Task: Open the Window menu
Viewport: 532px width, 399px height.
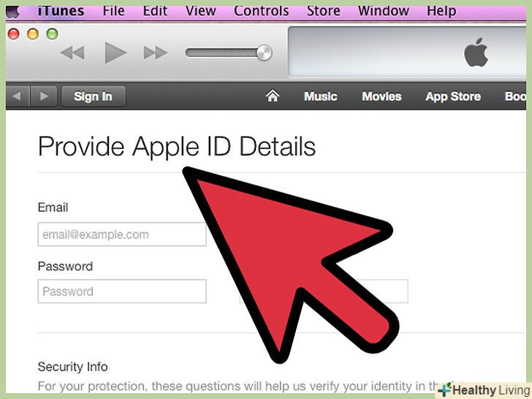Action: point(384,11)
